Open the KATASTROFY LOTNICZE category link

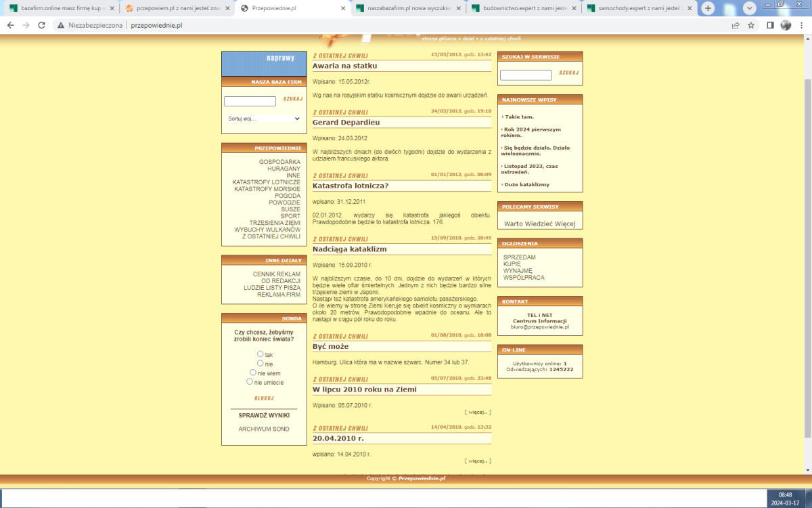coord(266,182)
